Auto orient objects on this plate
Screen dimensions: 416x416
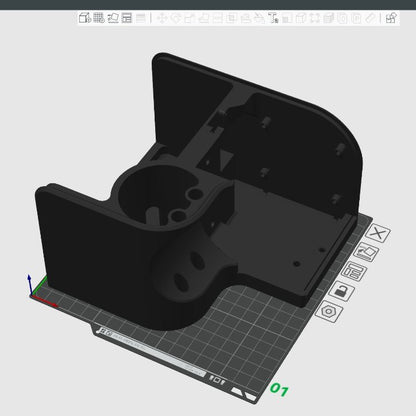point(366,253)
